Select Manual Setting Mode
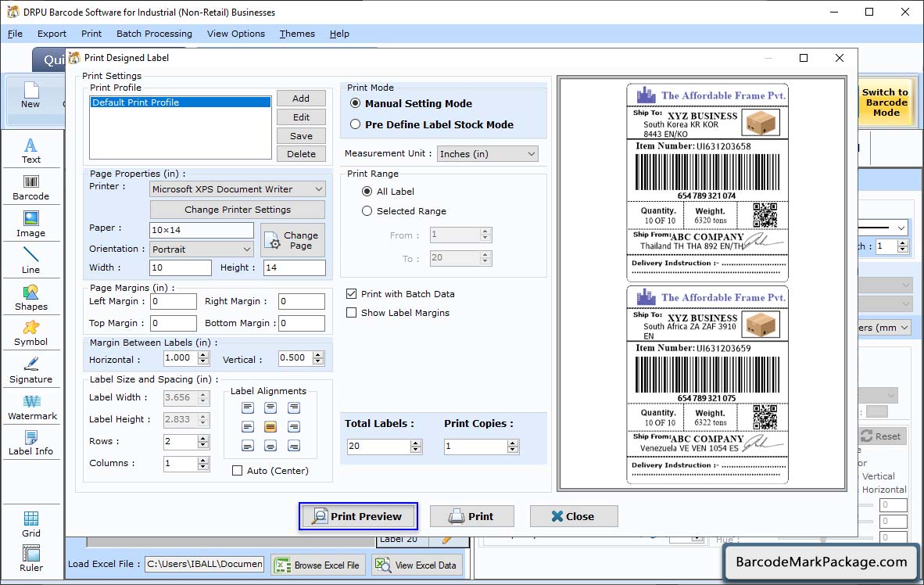Image resolution: width=924 pixels, height=585 pixels. (x=412, y=103)
